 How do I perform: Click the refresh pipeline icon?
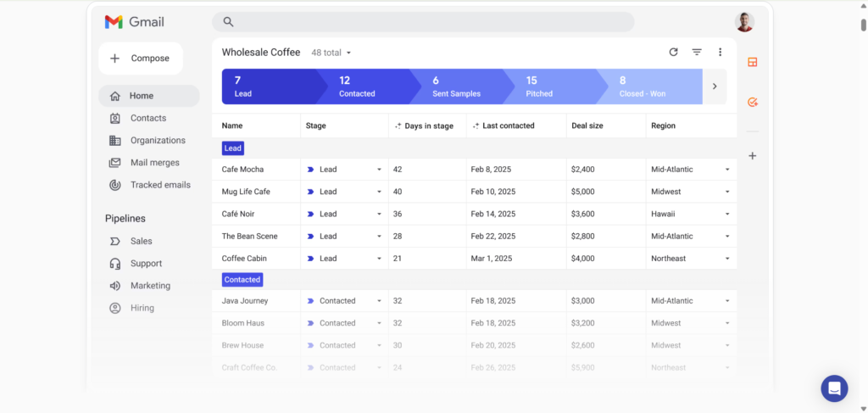pos(673,52)
